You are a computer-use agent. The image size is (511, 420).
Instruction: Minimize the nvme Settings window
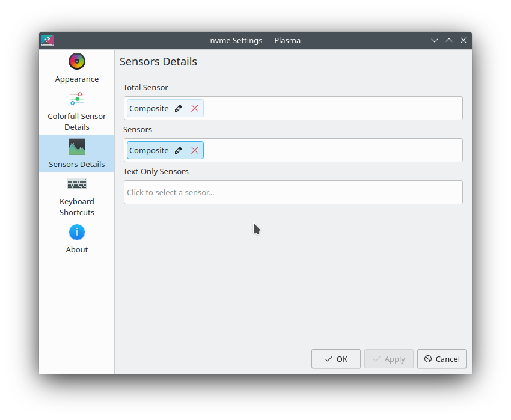click(x=435, y=40)
